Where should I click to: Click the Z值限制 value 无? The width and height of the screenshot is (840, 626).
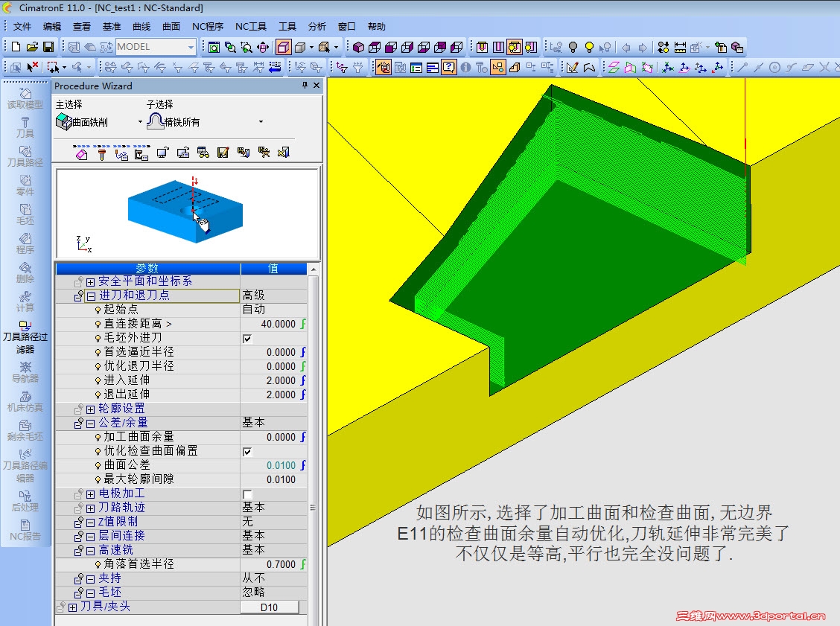(274, 522)
